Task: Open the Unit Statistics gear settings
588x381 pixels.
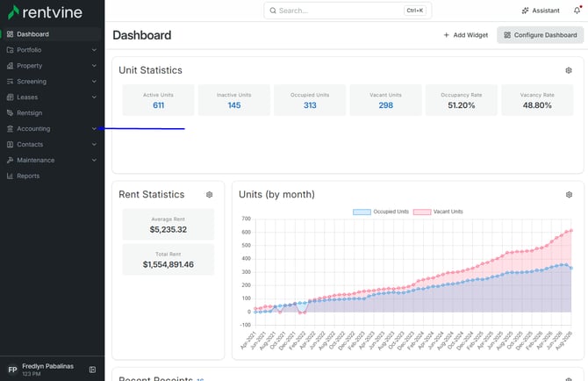Action: tap(569, 70)
